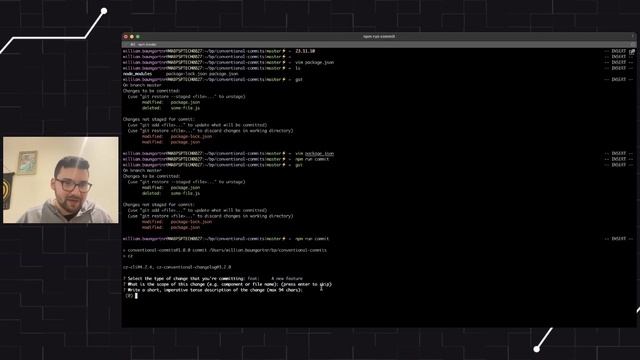Click the 'Select the type of change' prompt line
Image resolution: width=640 pixels, height=360 pixels.
click(213, 278)
